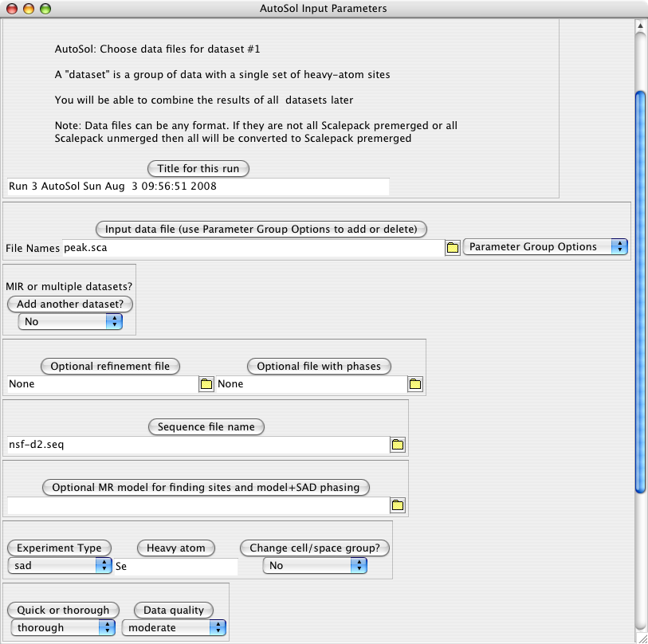The height and width of the screenshot is (644, 648).
Task: Click the 'Heavy atom' button
Action: [x=175, y=548]
